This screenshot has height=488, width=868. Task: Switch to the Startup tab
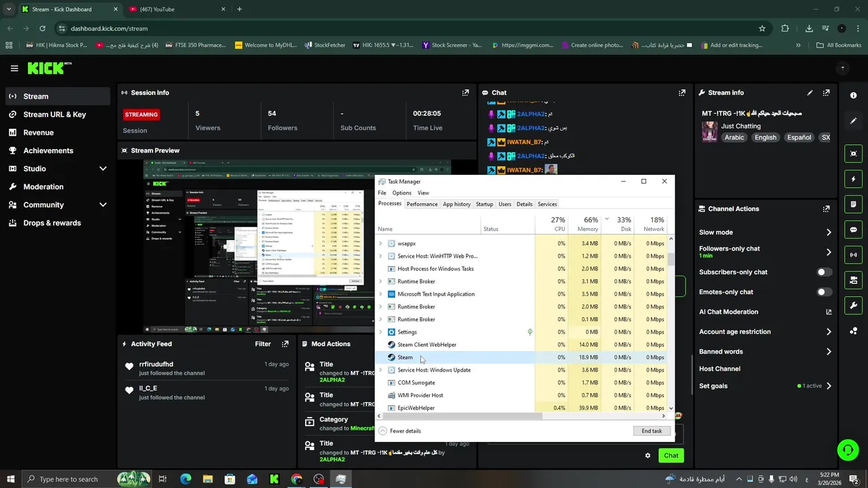484,204
